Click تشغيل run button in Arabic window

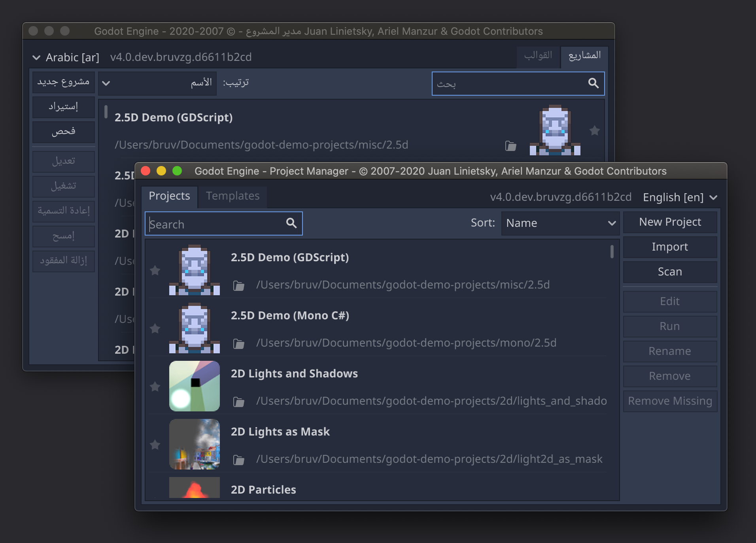[x=63, y=187]
